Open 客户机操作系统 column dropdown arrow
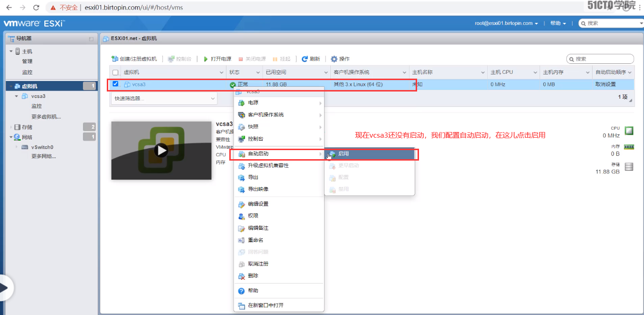Viewport: 644px width, 315px height. pyautogui.click(x=404, y=72)
